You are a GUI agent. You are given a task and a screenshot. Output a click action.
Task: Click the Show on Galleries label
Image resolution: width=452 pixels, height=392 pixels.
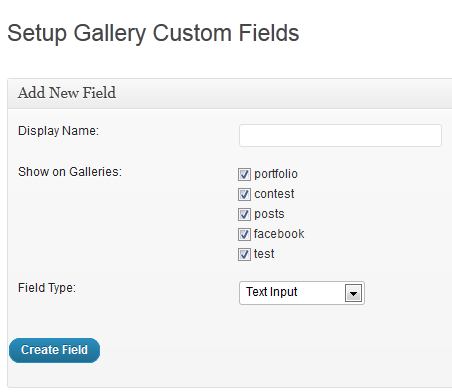pyautogui.click(x=70, y=172)
